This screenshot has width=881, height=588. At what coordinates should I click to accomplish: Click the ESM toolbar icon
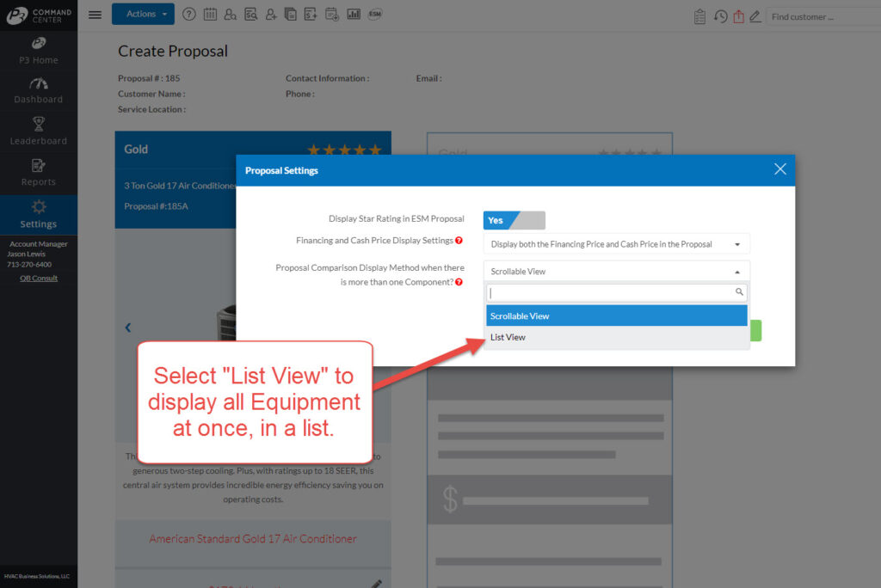tap(375, 15)
